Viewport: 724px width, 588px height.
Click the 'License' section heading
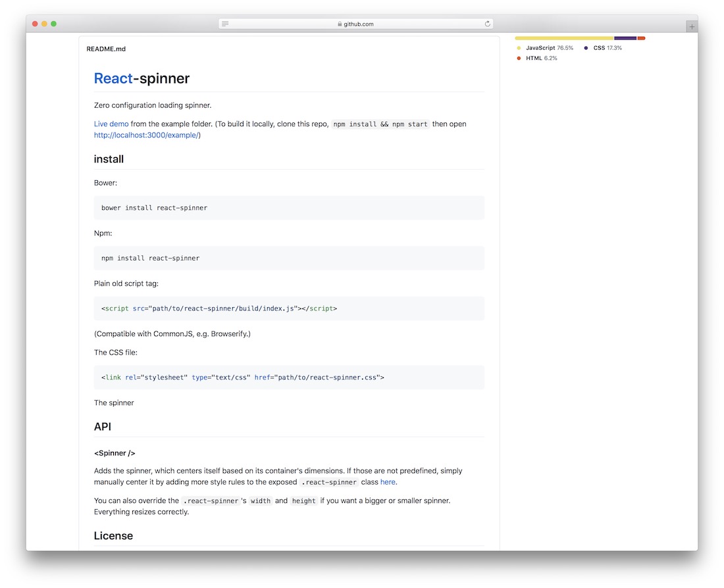114,536
